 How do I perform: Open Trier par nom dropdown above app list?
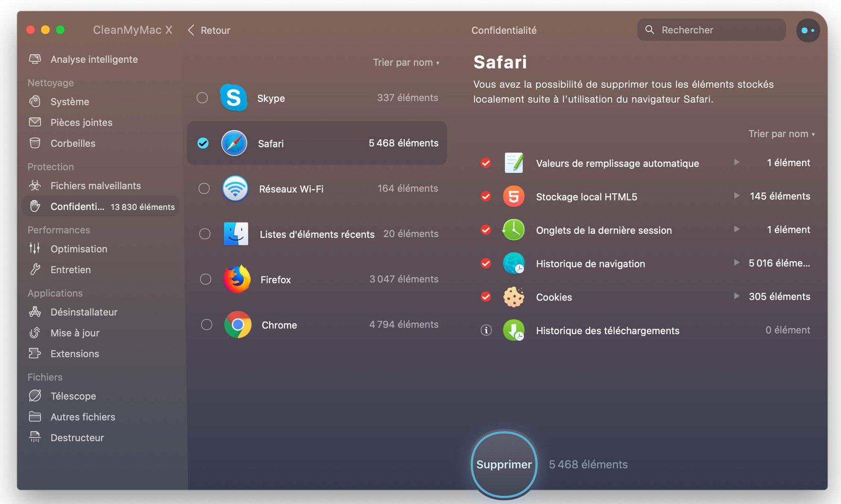(x=406, y=63)
